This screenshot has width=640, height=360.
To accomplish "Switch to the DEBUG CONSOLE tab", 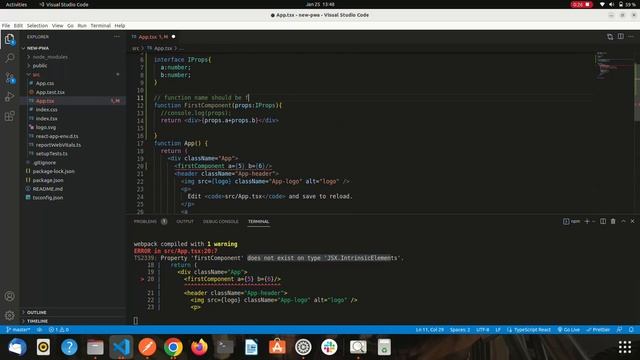I will [x=220, y=221].
